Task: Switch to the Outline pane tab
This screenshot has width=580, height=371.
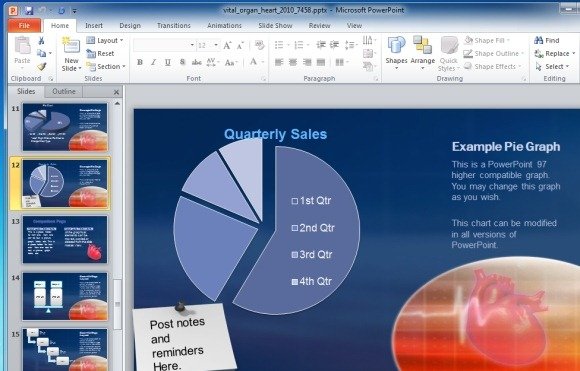Action: point(64,91)
